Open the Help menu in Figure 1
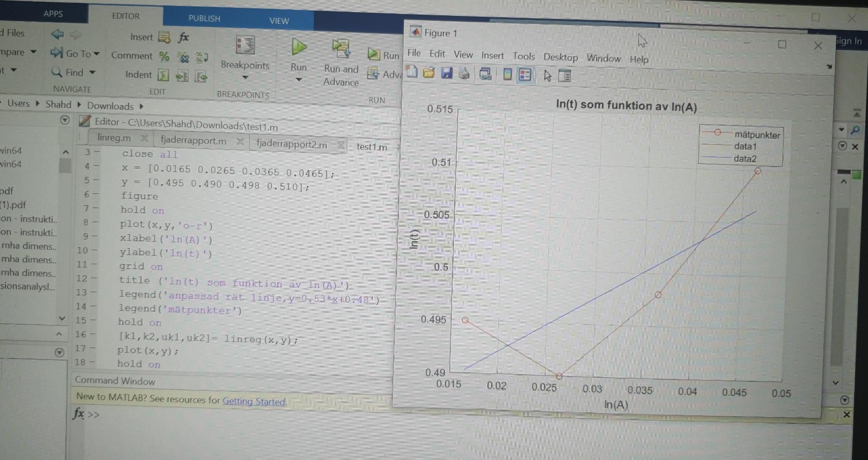The width and height of the screenshot is (868, 460). click(x=639, y=59)
